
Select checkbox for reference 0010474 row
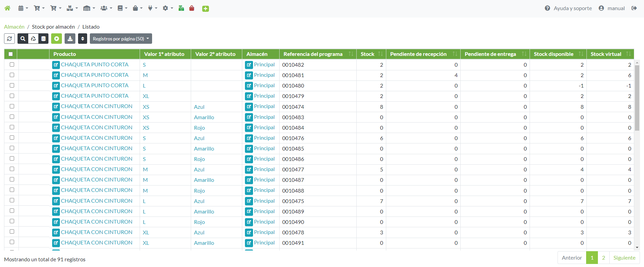(x=12, y=106)
